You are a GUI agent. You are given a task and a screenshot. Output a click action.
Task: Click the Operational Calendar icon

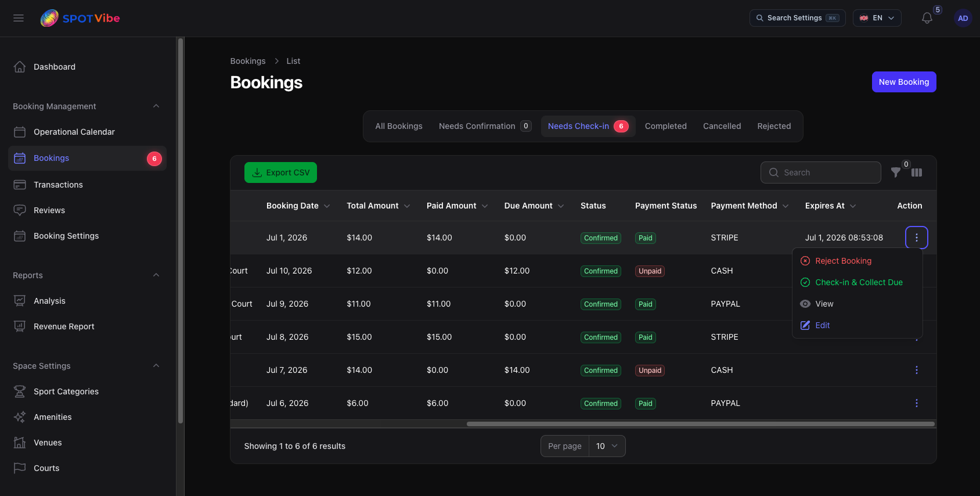tap(20, 132)
